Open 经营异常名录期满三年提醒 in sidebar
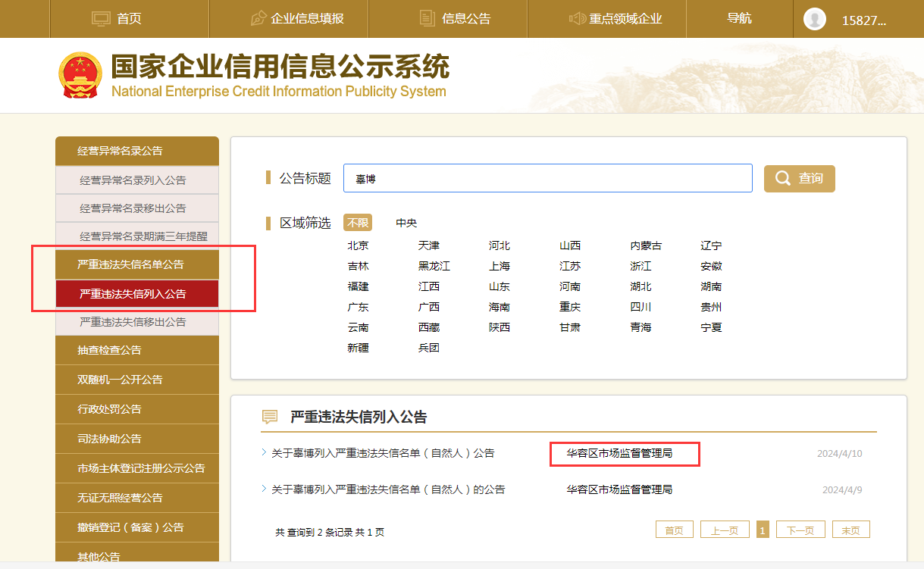The image size is (924, 569). [137, 236]
